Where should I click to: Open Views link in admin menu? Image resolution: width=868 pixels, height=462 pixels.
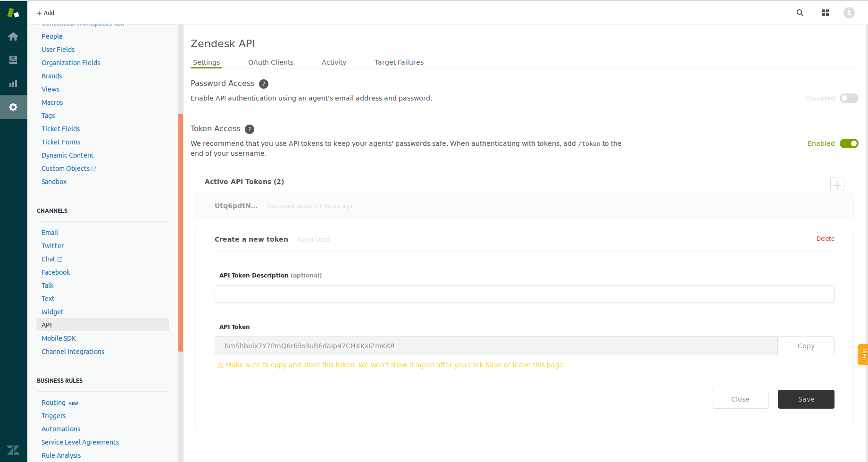point(50,89)
